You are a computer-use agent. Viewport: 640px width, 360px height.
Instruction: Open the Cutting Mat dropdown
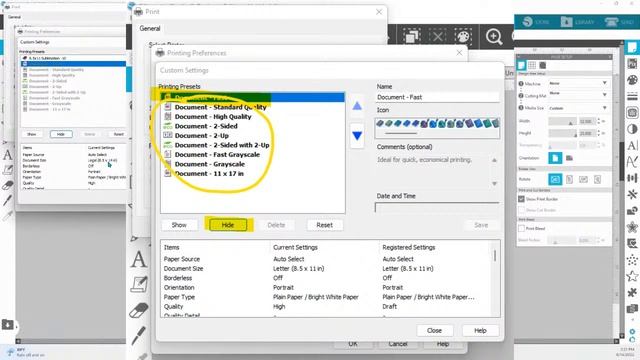(x=578, y=94)
